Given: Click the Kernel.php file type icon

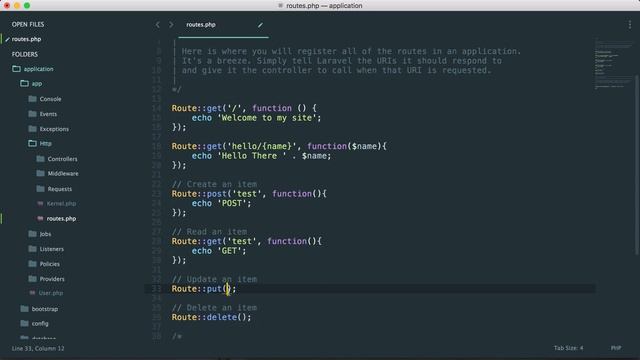Looking at the screenshot, I should pos(40,203).
